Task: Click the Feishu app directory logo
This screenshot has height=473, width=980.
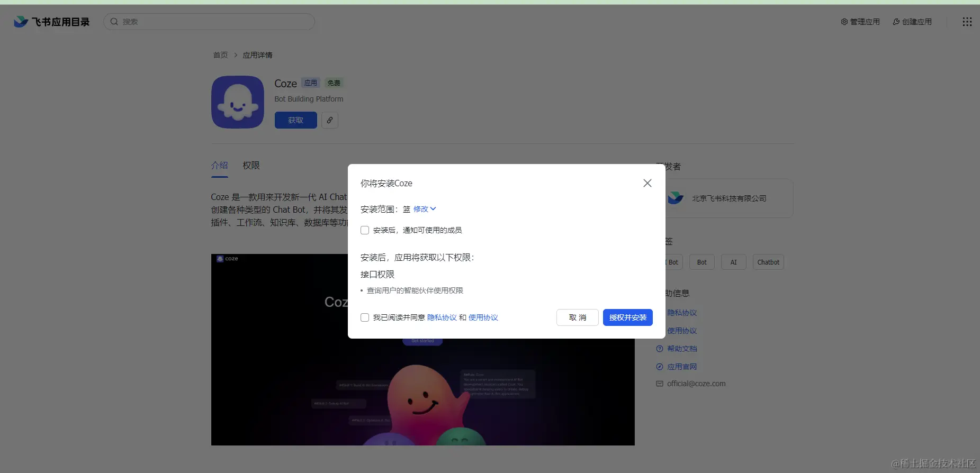Action: click(x=51, y=22)
